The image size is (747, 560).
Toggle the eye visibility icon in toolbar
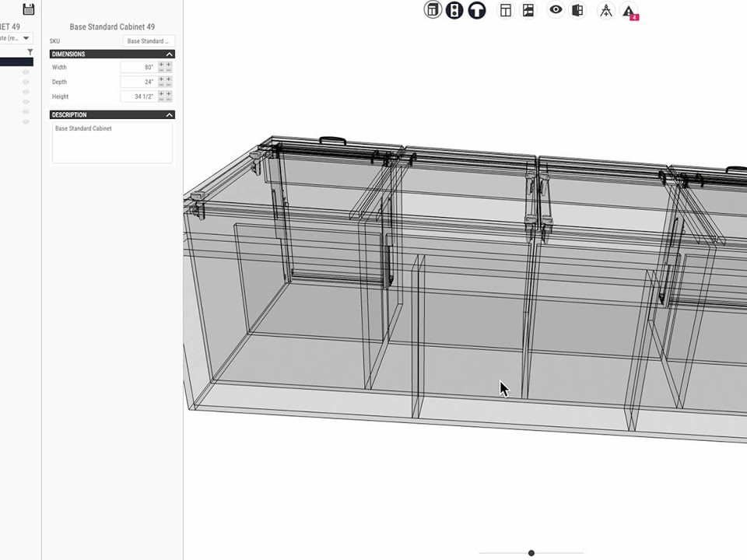(x=556, y=10)
